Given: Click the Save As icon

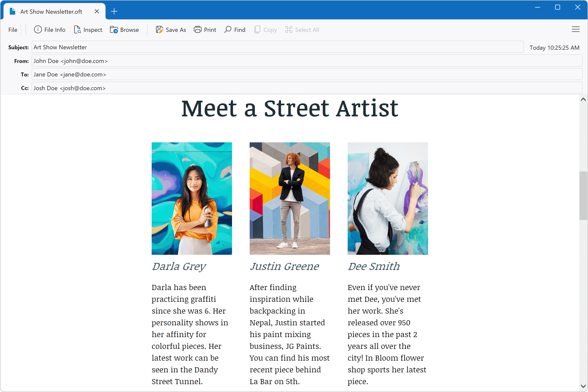Looking at the screenshot, I should [x=159, y=30].
